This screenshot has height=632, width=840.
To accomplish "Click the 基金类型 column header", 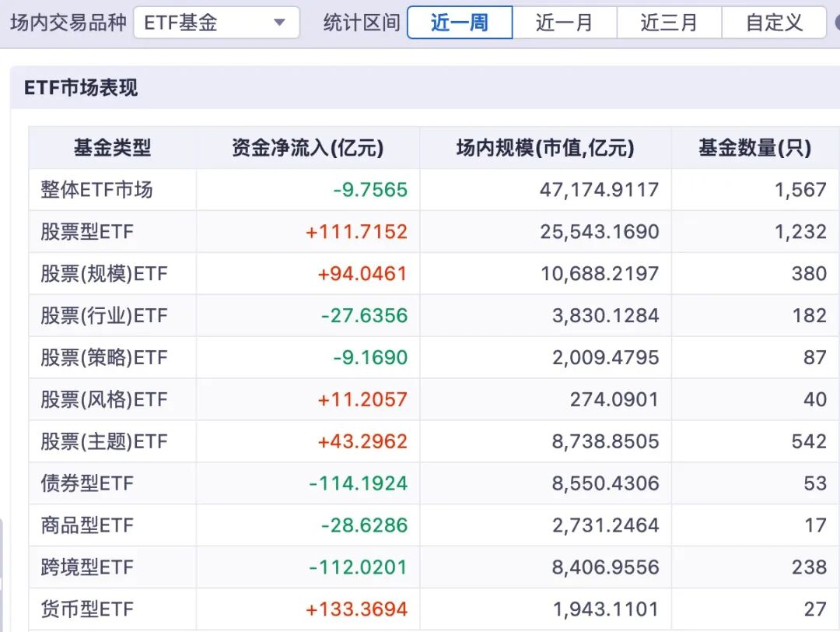I will pos(113,147).
